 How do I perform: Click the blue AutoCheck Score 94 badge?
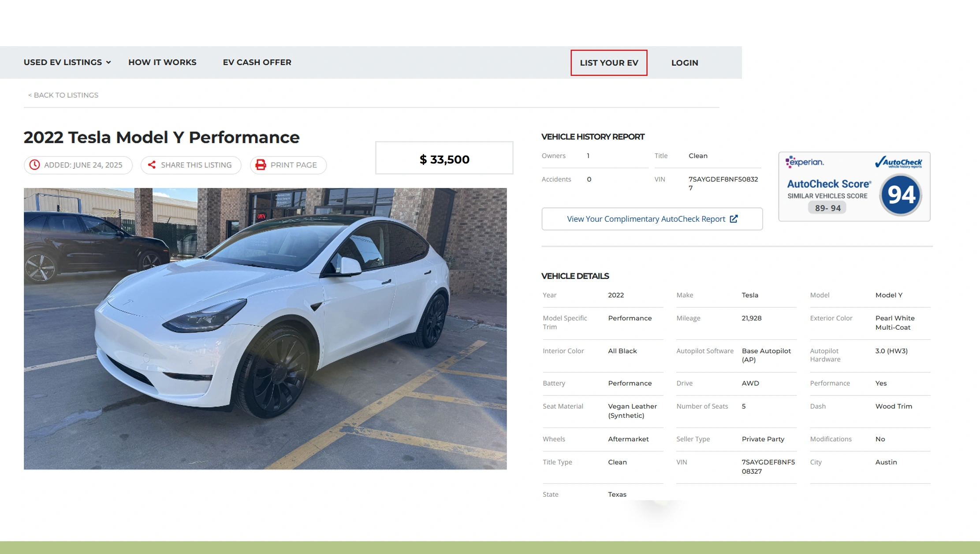(x=901, y=194)
